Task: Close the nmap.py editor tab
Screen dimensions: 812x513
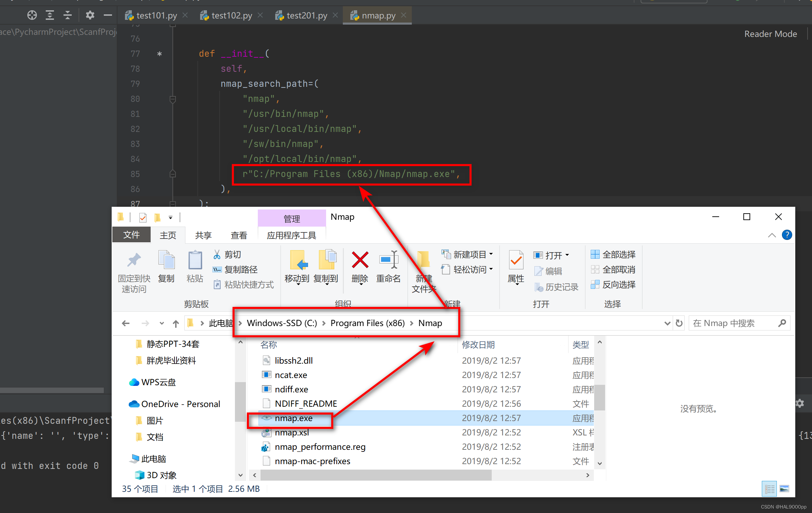Action: 404,15
